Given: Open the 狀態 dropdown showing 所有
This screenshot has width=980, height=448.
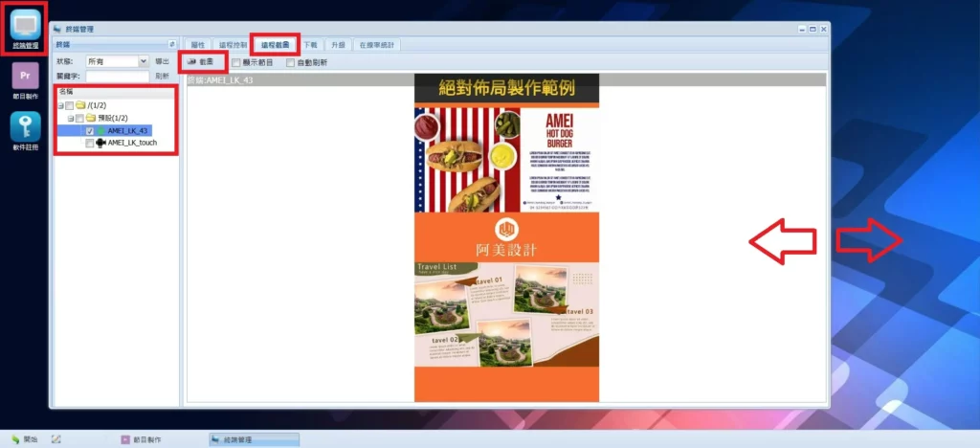Looking at the screenshot, I should [117, 61].
